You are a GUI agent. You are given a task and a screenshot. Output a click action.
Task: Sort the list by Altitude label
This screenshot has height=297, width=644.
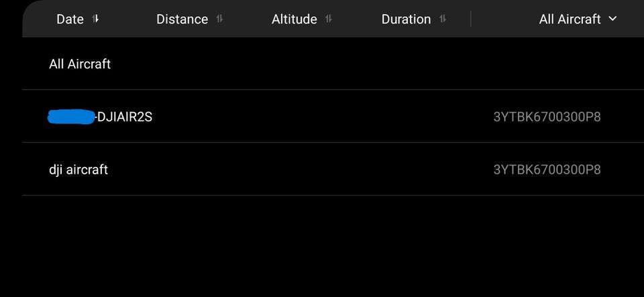point(294,19)
